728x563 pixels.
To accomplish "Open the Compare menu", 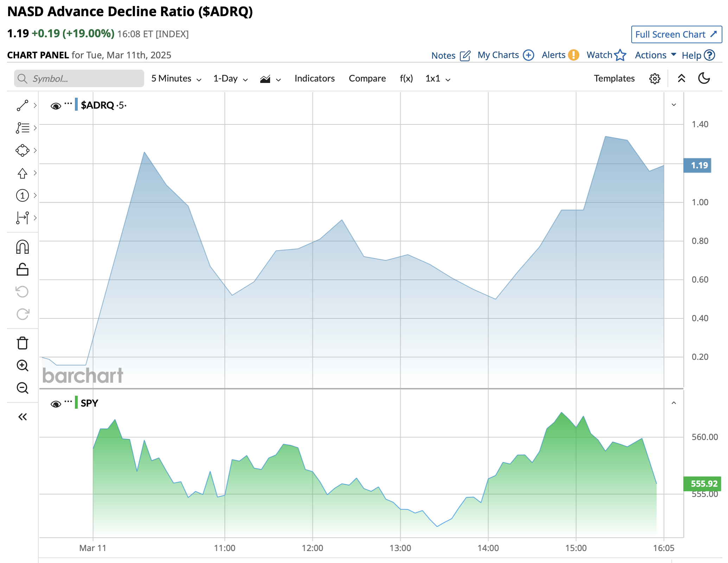I will [367, 78].
